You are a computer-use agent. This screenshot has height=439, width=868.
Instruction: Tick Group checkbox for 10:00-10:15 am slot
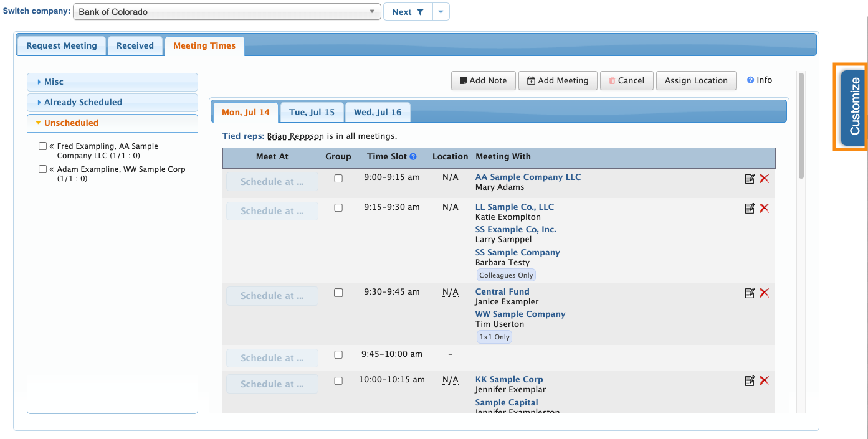click(338, 380)
